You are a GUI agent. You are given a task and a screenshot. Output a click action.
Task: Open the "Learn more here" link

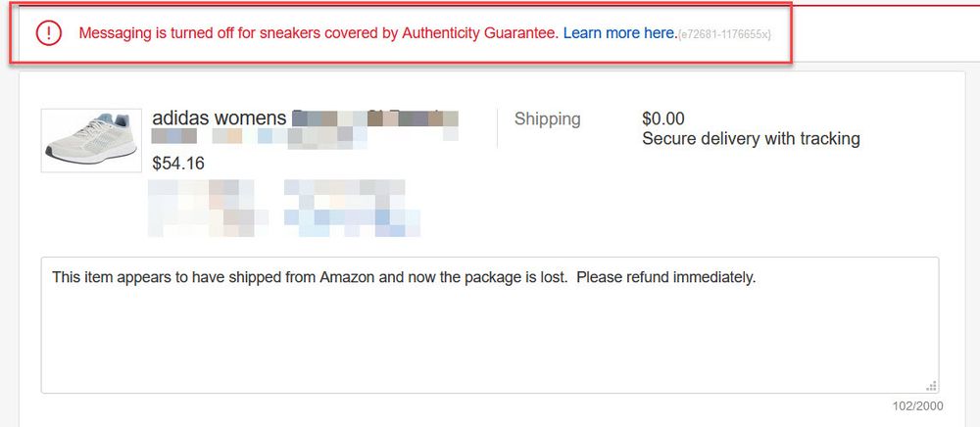pos(618,33)
